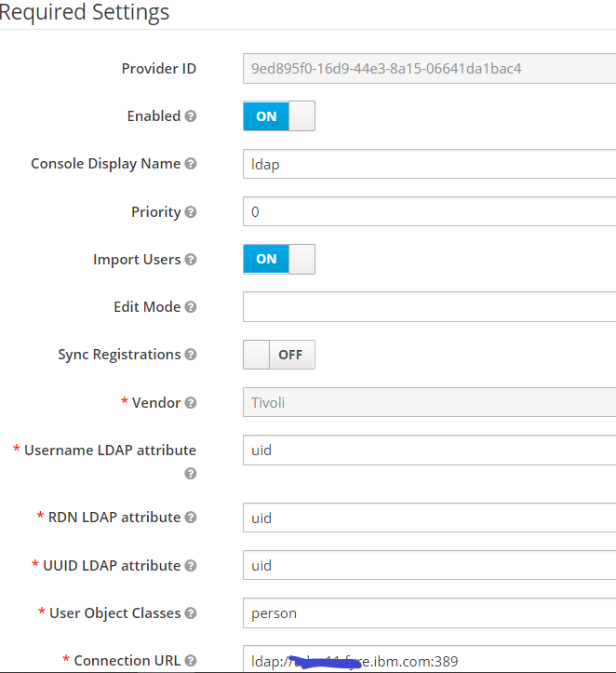Enable the Sync Registrations toggle
This screenshot has height=673, width=616.
[279, 355]
